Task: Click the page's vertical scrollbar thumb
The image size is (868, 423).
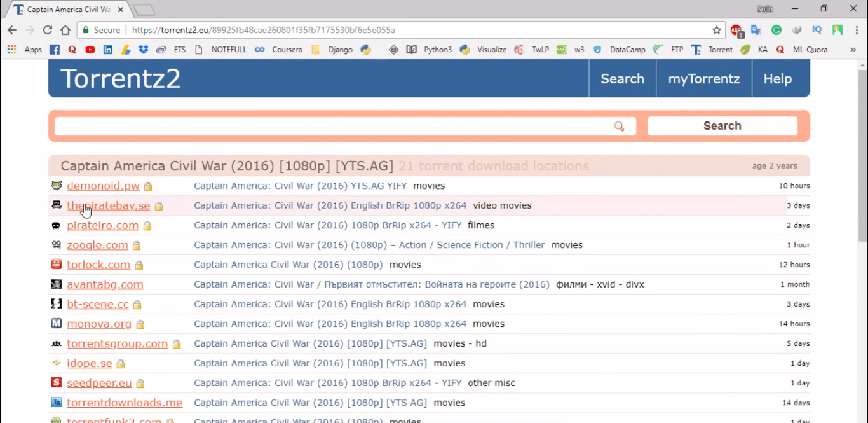Action: (862, 155)
